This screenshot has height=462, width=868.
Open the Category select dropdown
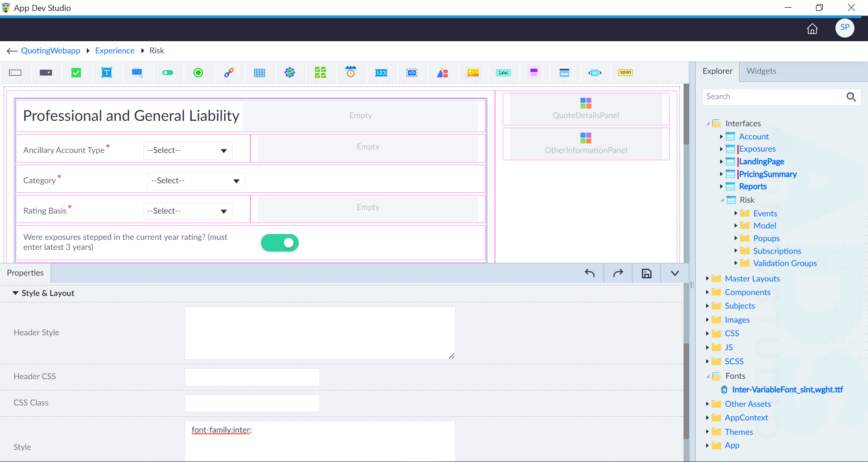coord(196,181)
